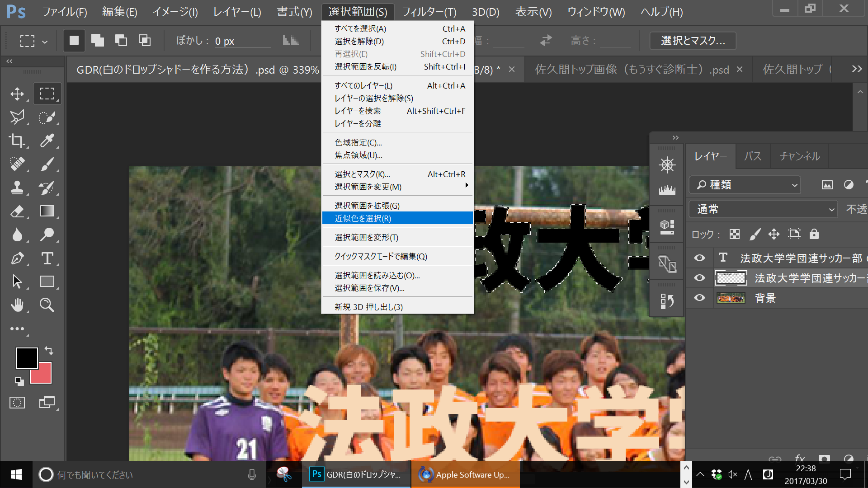Image resolution: width=868 pixels, height=488 pixels.
Task: Select the Pen tool
Action: [17, 258]
